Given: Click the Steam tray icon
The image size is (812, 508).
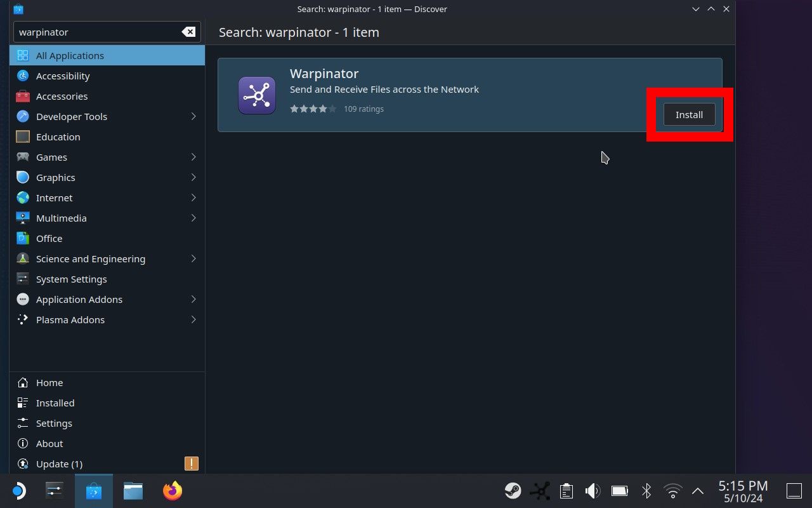Looking at the screenshot, I should (513, 491).
